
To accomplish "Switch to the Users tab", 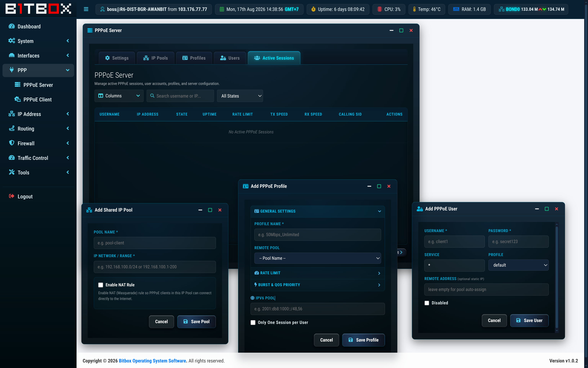I will click(230, 58).
